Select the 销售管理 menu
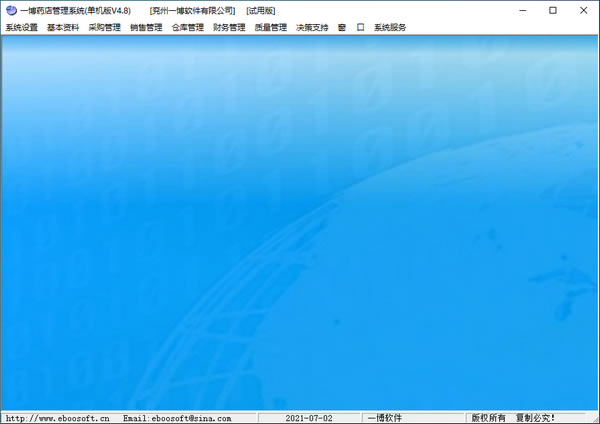 click(x=146, y=28)
